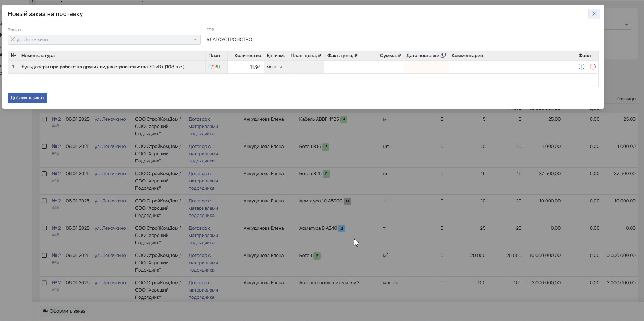644x321 pixels.
Task: Click the Дата поставки cell for bulldozer row
Action: [x=426, y=67]
